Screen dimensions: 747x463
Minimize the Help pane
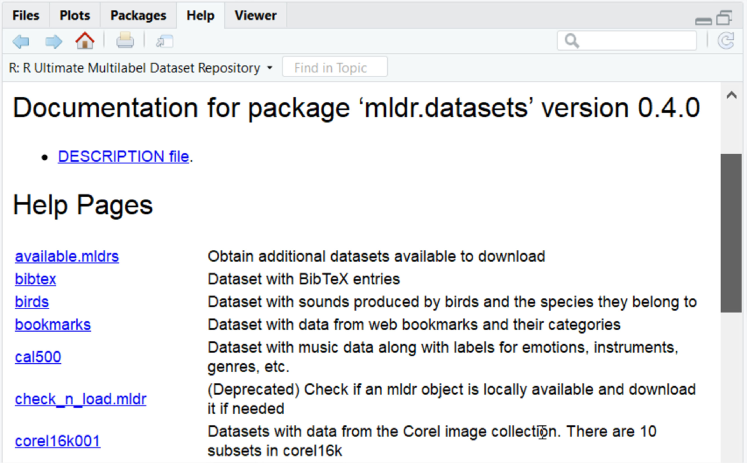click(703, 18)
